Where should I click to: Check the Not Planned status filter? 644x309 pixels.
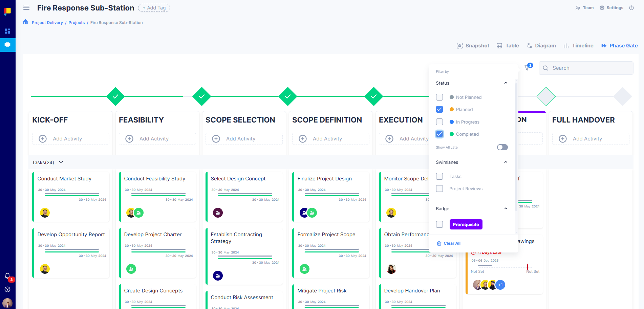(x=439, y=97)
